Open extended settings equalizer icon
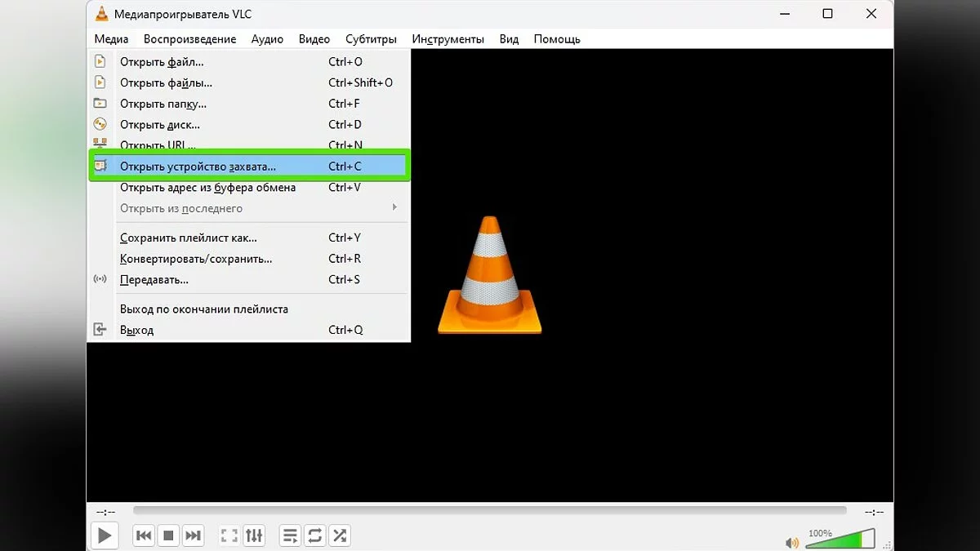The image size is (980, 551). click(254, 535)
